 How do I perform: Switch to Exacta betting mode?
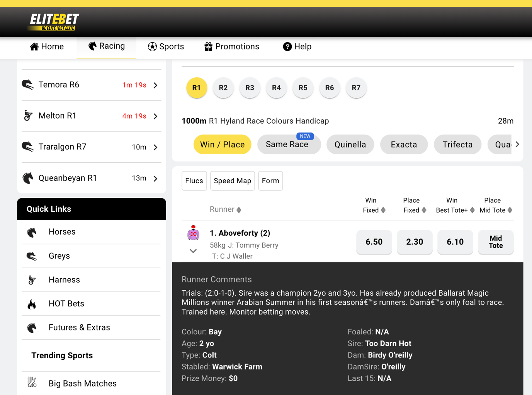(x=404, y=144)
